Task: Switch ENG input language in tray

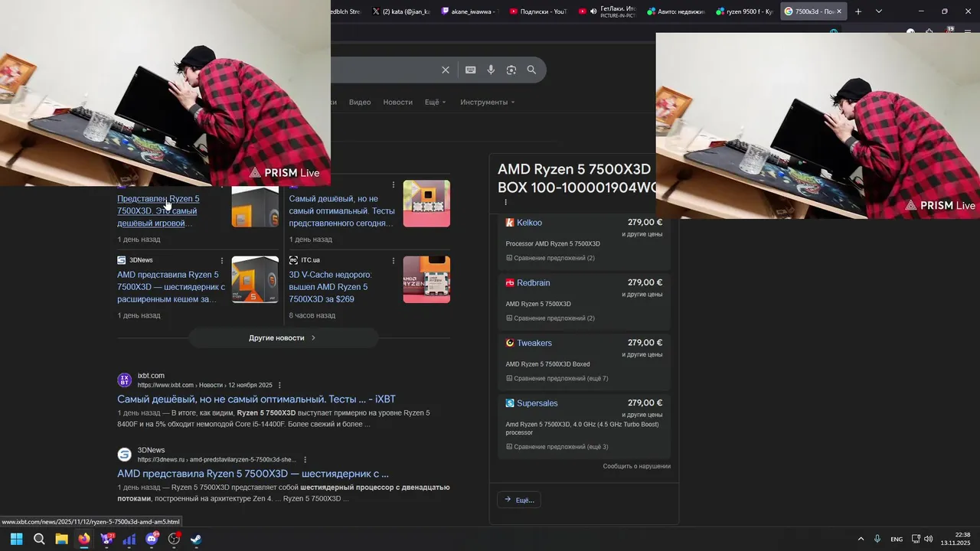Action: pos(897,540)
